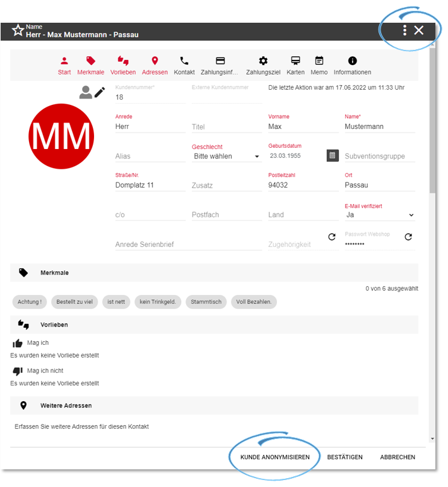
Task: Mark customer as favorite with star icon
Action: point(18,30)
